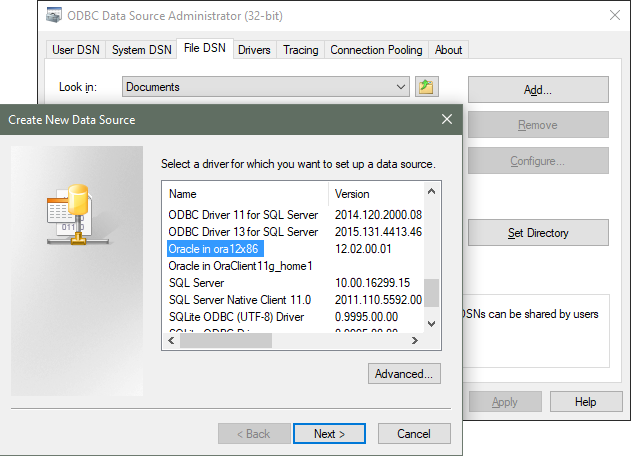Open the Look in Documents dropdown
This screenshot has width=632, height=457.
(266, 87)
